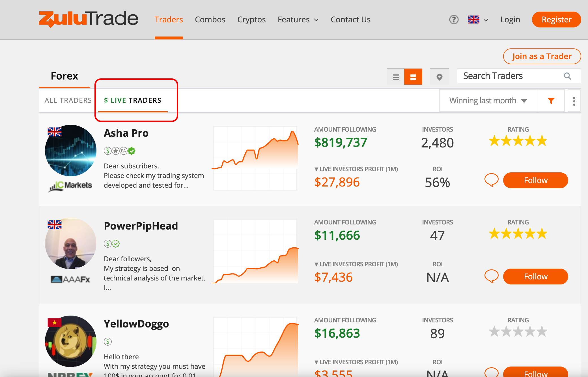Open PowerPipHead's comment bubble icon
Image resolution: width=588 pixels, height=377 pixels.
coord(491,276)
